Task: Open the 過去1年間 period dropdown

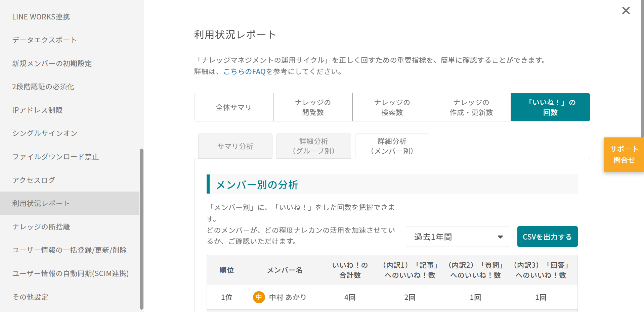Action: 457,237
